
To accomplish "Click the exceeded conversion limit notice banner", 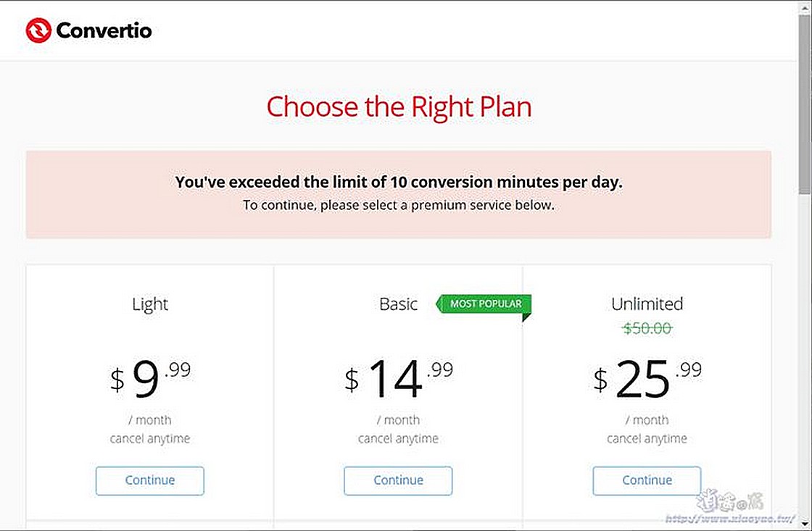I will [x=398, y=195].
